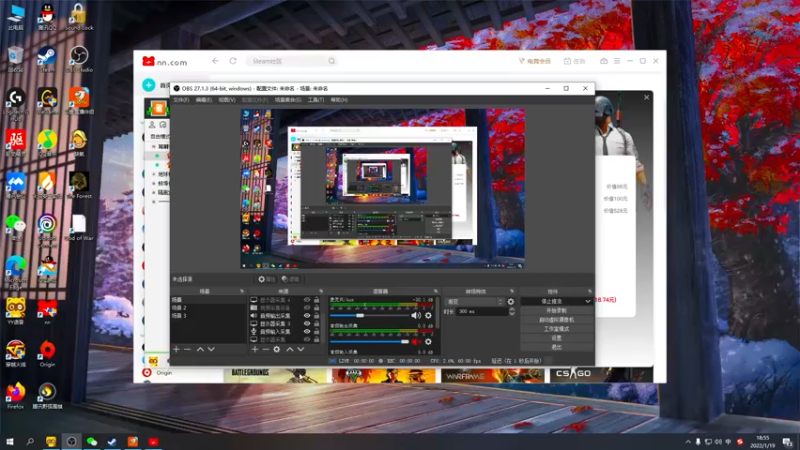This screenshot has width=800, height=450.
Task: Toggle visibility eye of fifth source row
Action: [307, 332]
